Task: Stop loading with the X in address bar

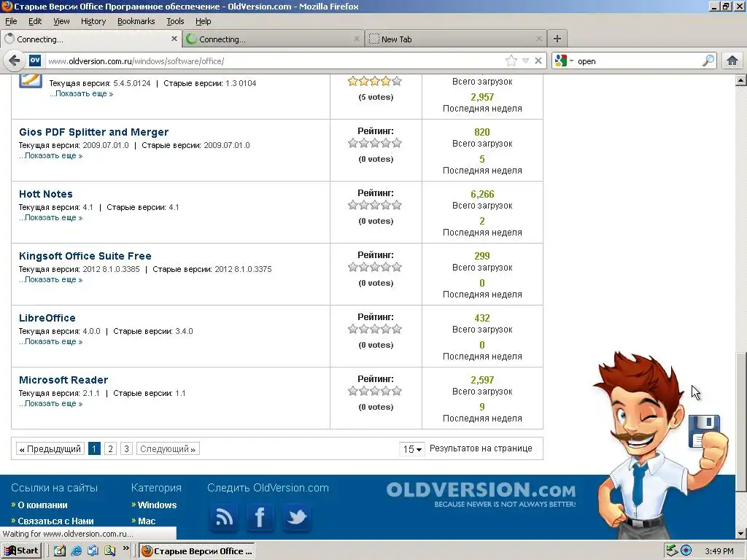Action: click(x=538, y=61)
